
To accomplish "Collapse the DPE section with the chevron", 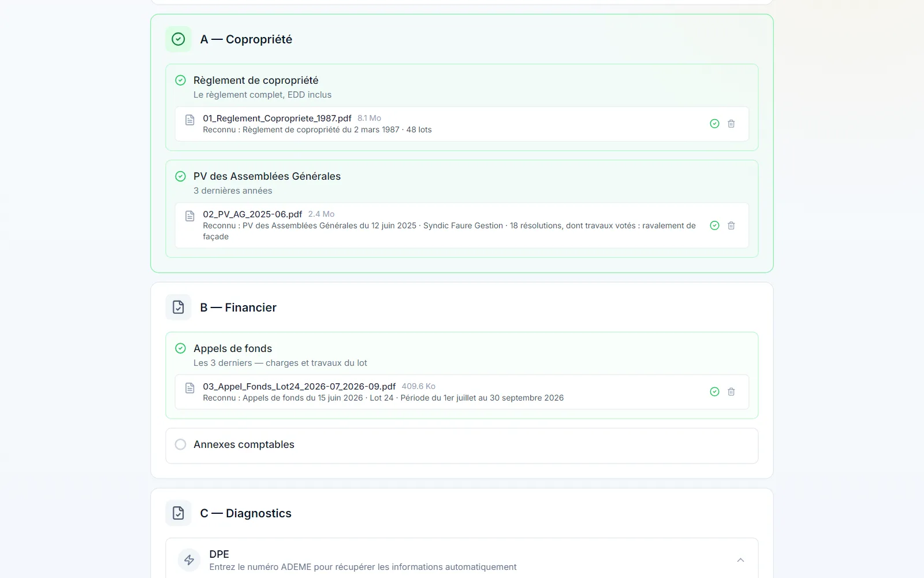I will click(740, 560).
